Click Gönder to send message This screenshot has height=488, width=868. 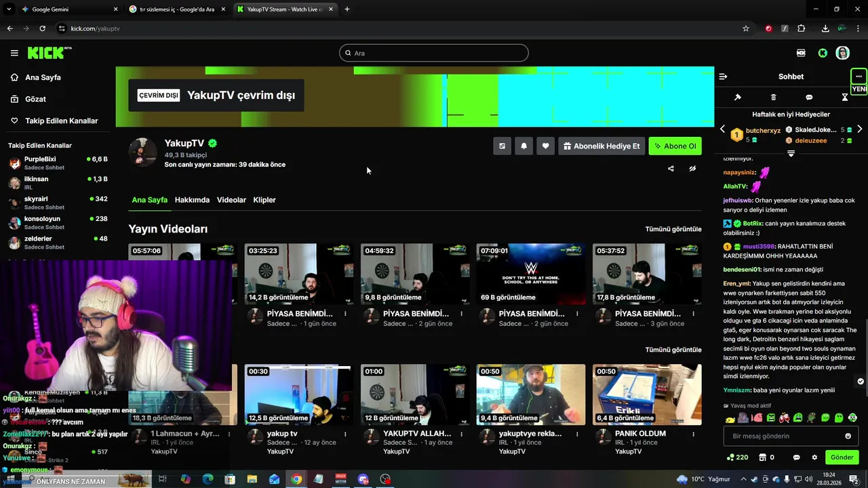click(x=842, y=457)
